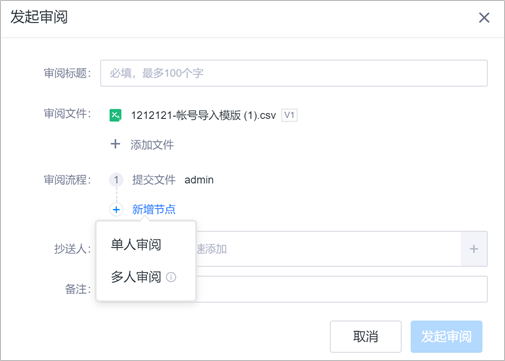Select 单人审阅 from the popup menu
Screen dimensions: 505x361
136,245
